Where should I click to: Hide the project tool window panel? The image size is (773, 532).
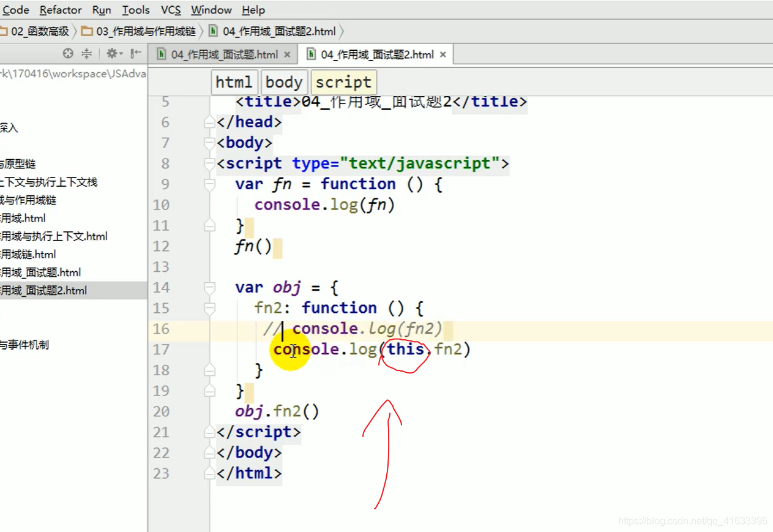[x=135, y=54]
